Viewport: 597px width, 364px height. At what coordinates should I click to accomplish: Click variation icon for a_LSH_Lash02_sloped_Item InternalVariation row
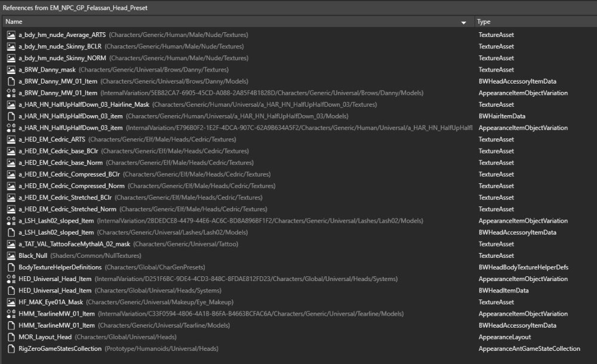(x=11, y=221)
